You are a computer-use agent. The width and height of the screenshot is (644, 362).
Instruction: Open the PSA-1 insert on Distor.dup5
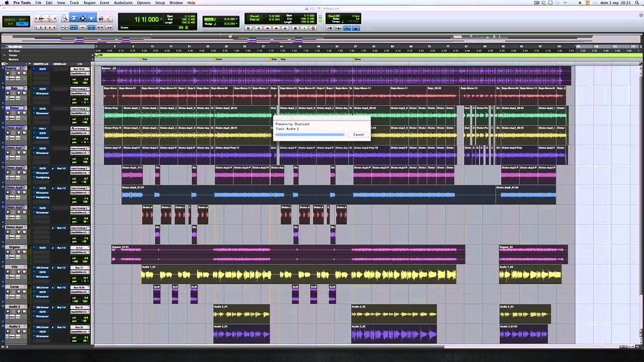point(42,129)
